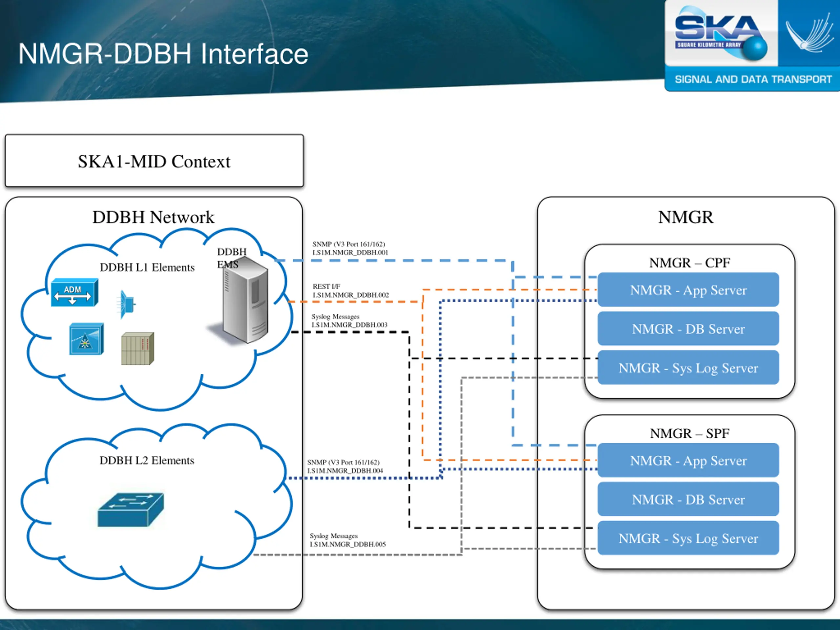The width and height of the screenshot is (840, 630).
Task: Click the NMGR-DDBH Interface slide title
Action: click(163, 54)
